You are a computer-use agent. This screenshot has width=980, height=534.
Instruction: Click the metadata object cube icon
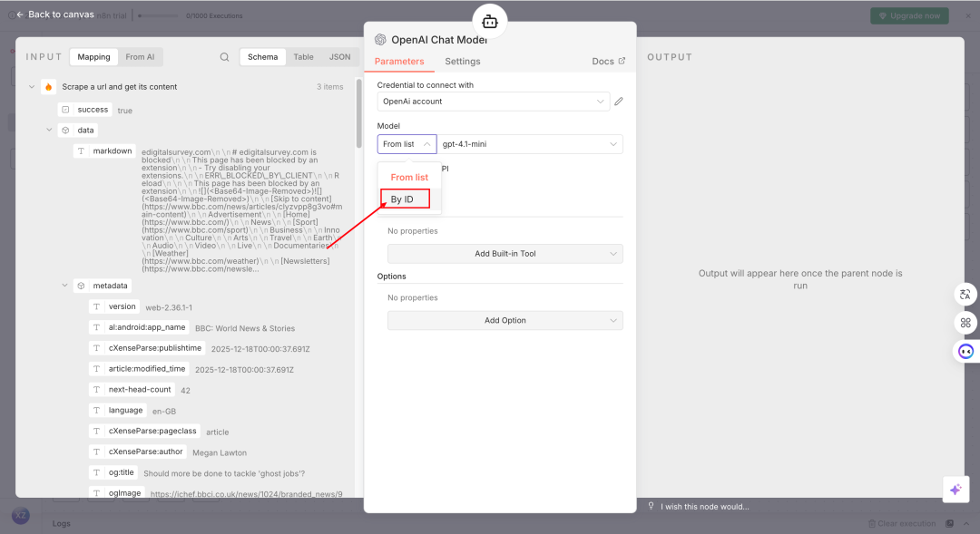[82, 286]
